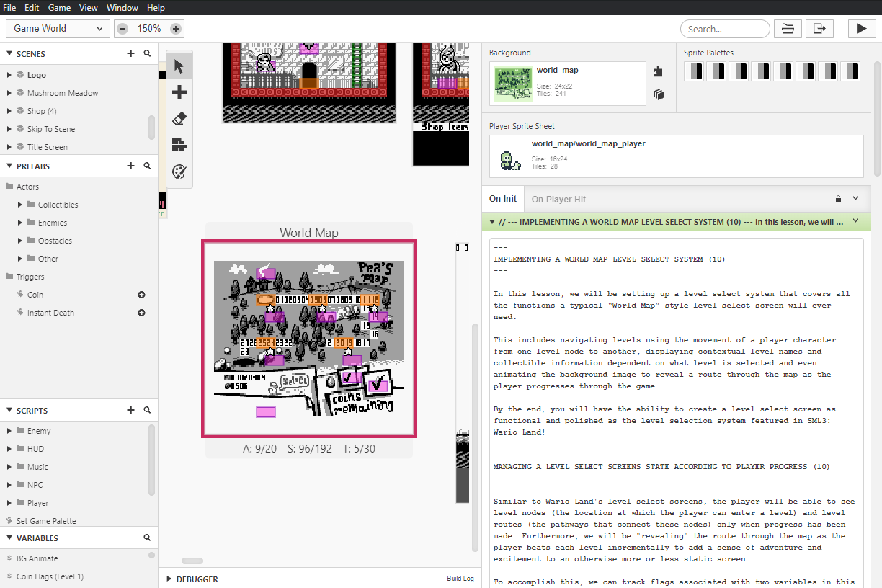This screenshot has height=588, width=882.
Task: Open the Game World view dropdown
Action: [x=58, y=29]
